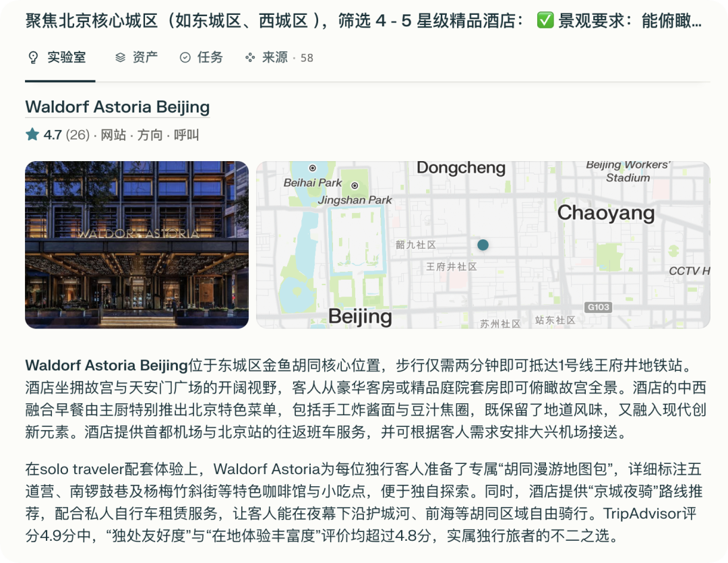
Task: Open the Waldorf Astoria Beijing title link
Action: pyautogui.click(x=117, y=107)
